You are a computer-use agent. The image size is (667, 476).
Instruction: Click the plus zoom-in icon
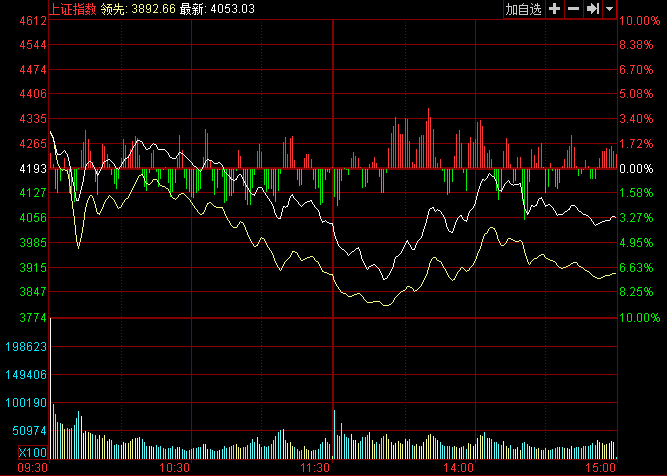(555, 9)
